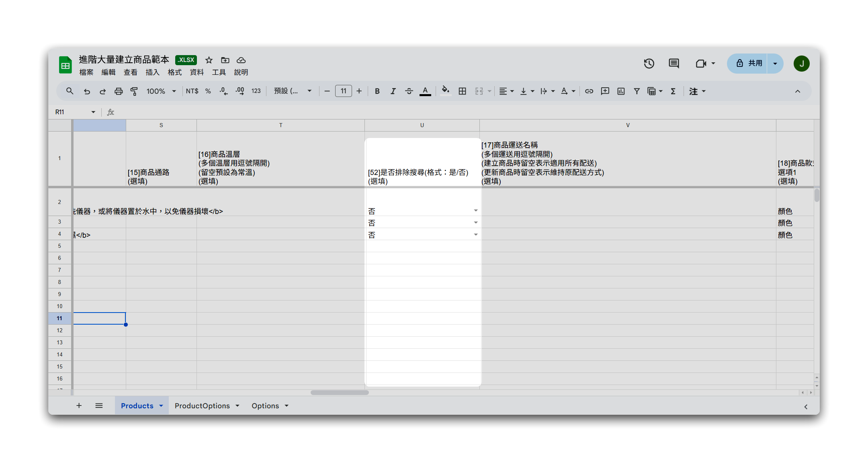This screenshot has width=868, height=463.
Task: Open the cell borders tool
Action: point(462,91)
